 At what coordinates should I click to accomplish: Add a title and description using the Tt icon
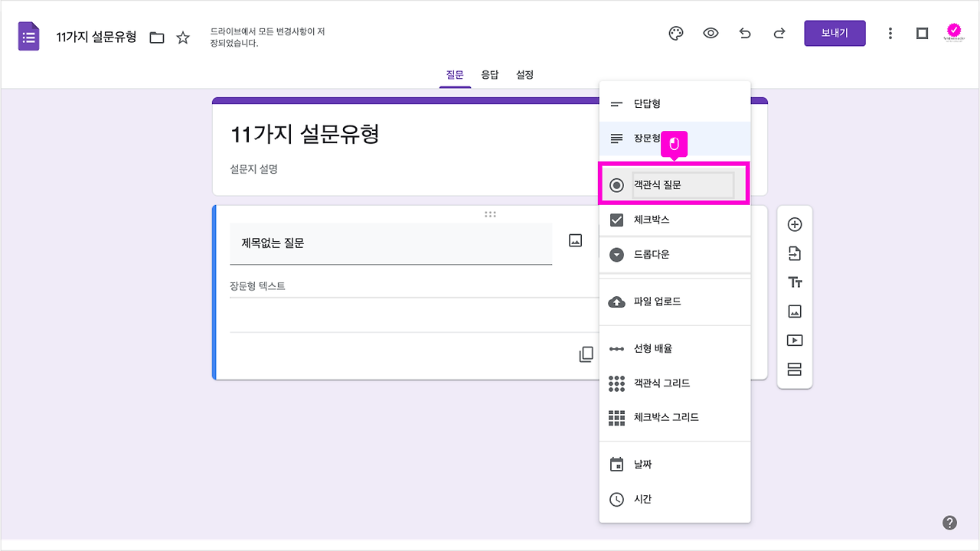pos(795,282)
